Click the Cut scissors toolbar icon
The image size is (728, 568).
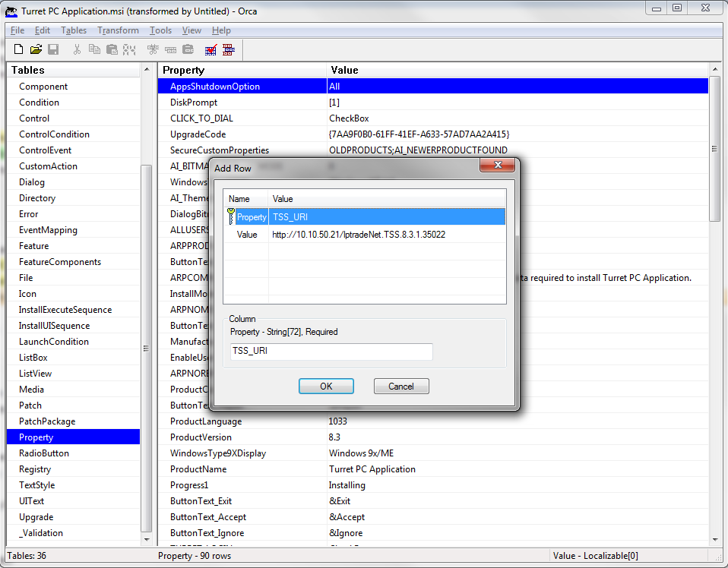click(x=77, y=49)
